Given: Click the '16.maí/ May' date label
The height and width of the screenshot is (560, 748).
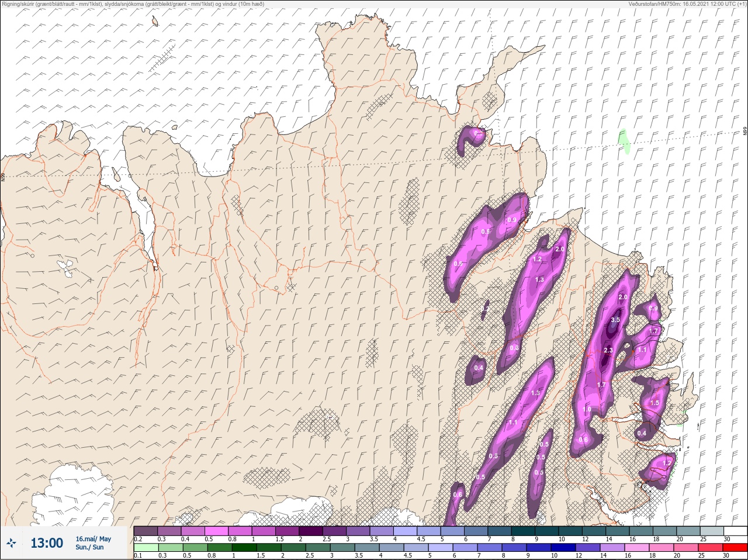Looking at the screenshot, I should [x=93, y=539].
